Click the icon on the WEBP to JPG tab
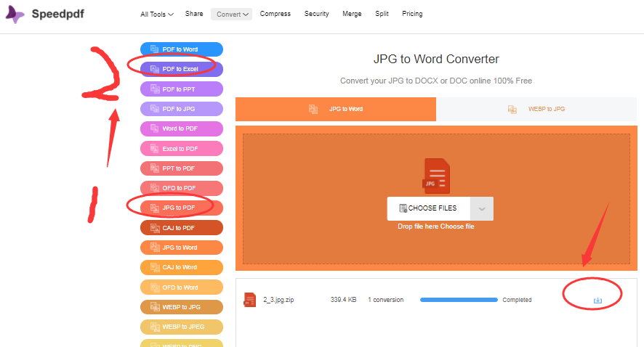This screenshot has width=644, height=347. pos(512,109)
